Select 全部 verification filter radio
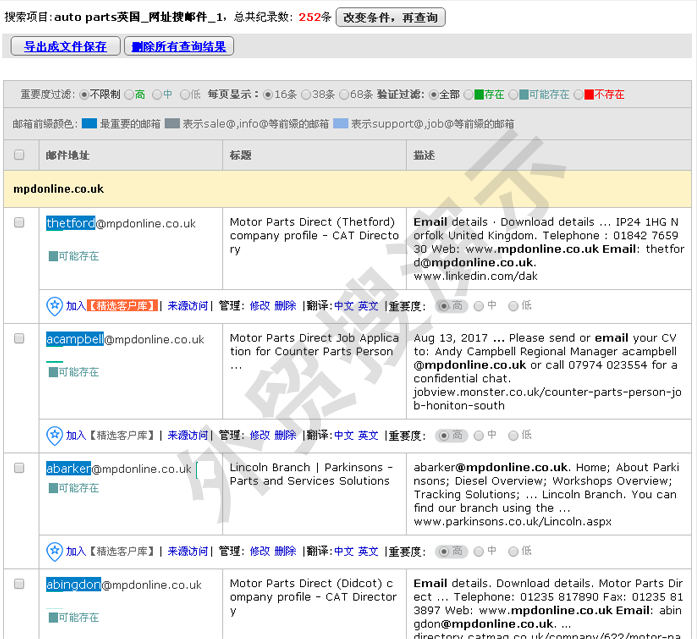This screenshot has width=697, height=639. click(433, 95)
